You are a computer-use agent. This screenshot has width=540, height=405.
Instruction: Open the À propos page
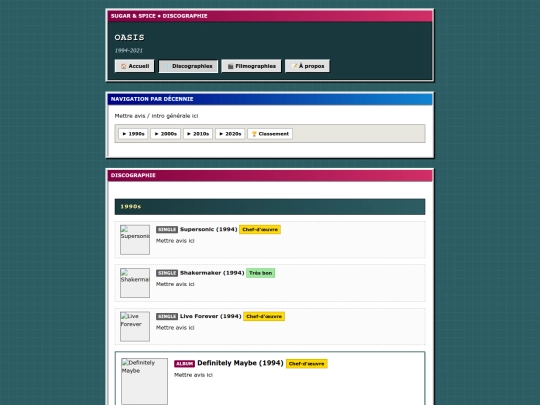tap(307, 66)
